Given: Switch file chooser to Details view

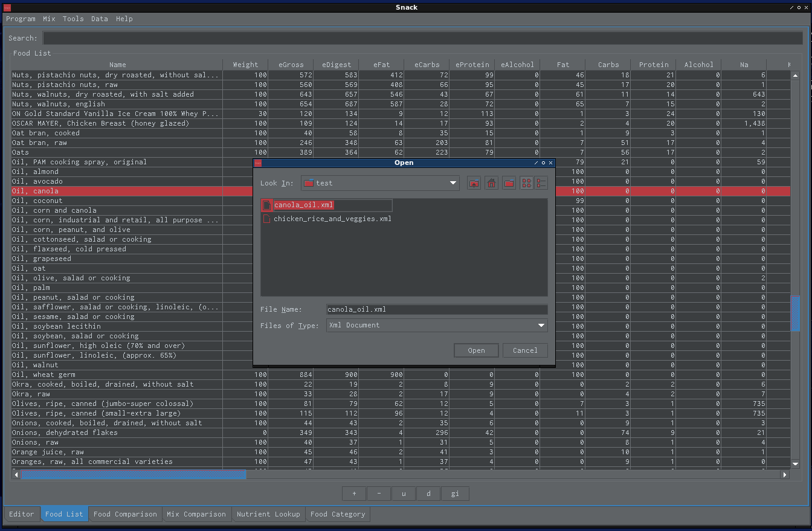Looking at the screenshot, I should click(541, 183).
